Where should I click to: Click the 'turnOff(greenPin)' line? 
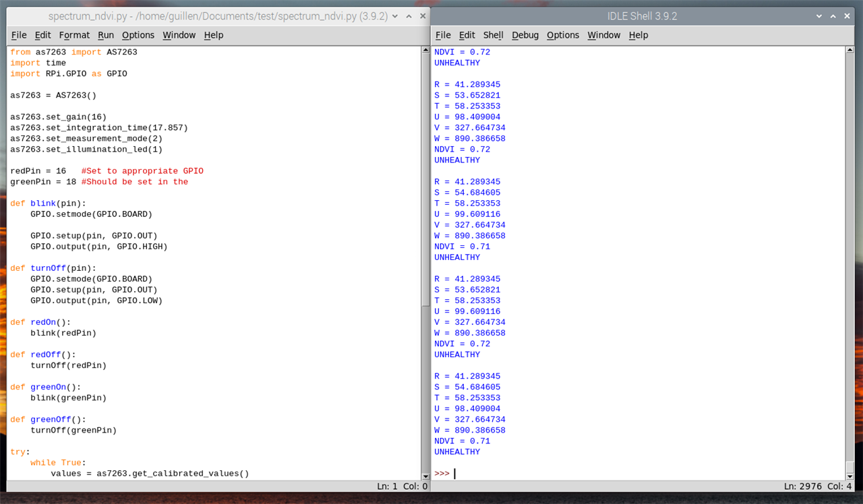click(73, 429)
